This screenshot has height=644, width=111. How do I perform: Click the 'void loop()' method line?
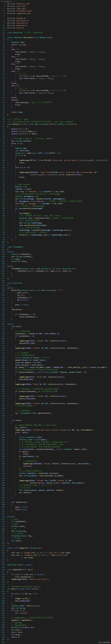tap(16, 421)
